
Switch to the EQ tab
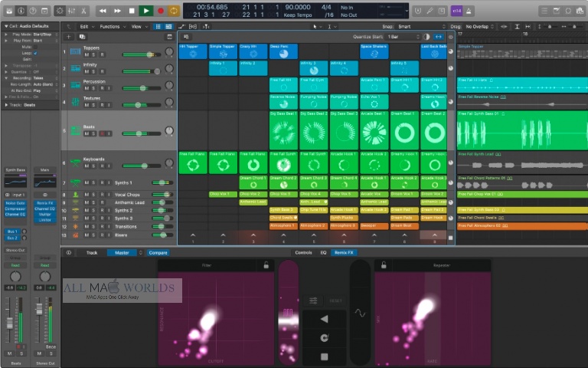[323, 253]
